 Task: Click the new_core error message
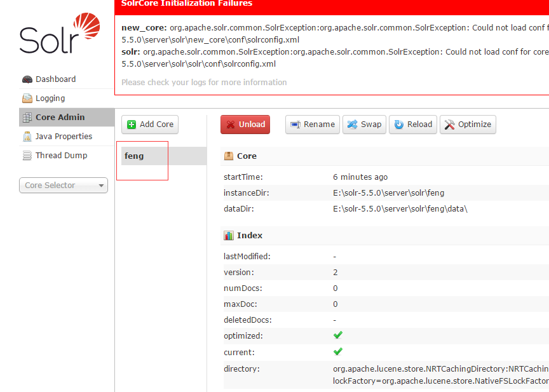(335, 34)
